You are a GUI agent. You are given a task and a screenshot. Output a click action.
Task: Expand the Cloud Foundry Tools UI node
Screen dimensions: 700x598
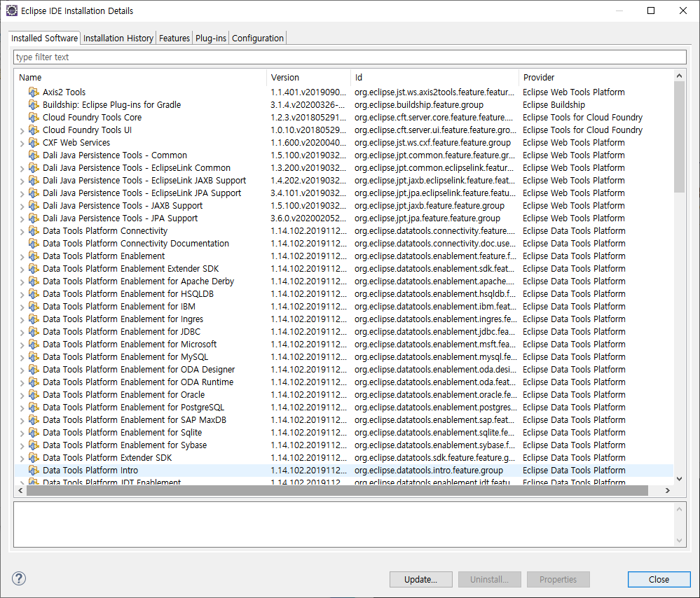[x=22, y=131]
